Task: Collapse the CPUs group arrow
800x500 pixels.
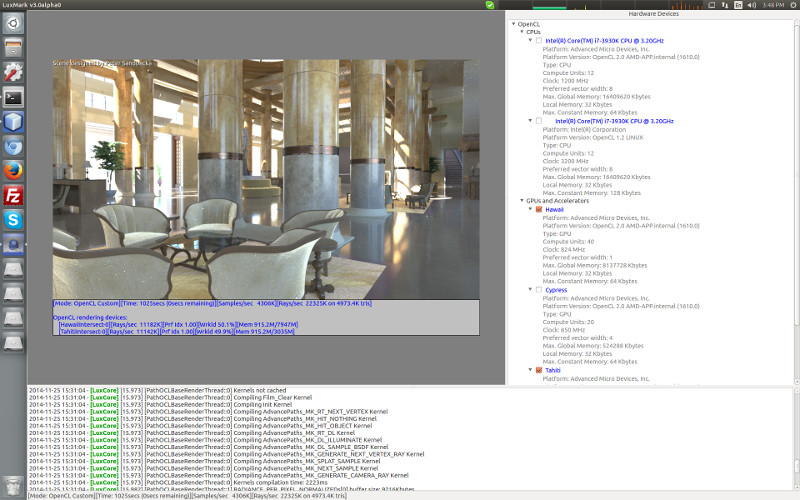Action: point(522,32)
